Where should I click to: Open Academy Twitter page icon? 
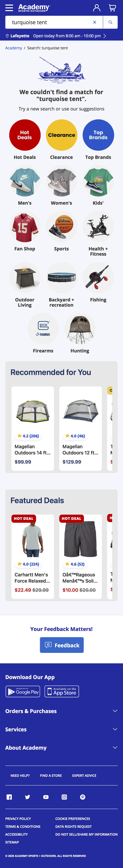(x=27, y=797)
